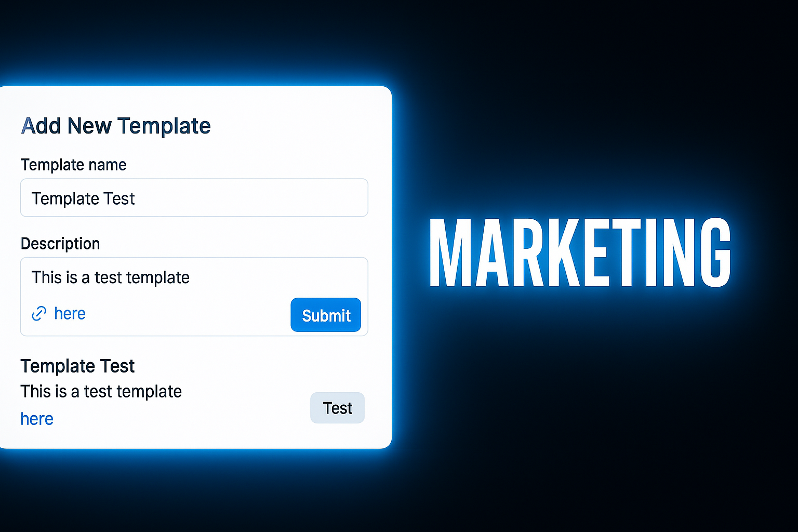Follow the 'here' link under saved template
This screenshot has height=532, width=798.
click(x=37, y=419)
